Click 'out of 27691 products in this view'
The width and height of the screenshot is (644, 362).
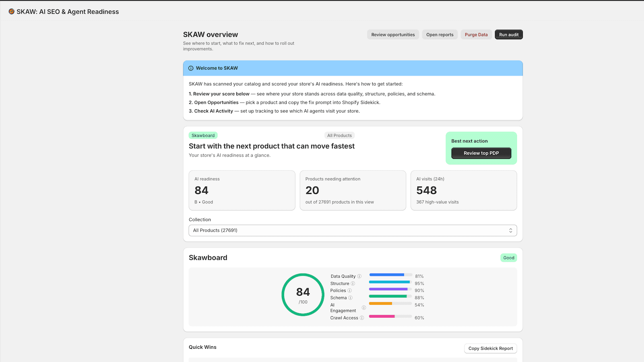[340, 202]
